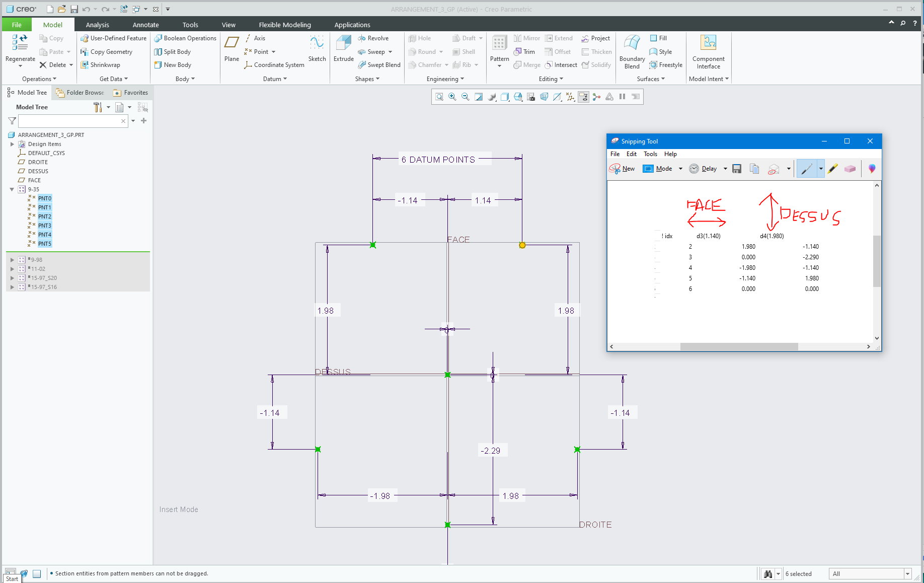Switch to the Flexible Modeling tab
This screenshot has width=924, height=583.
[284, 24]
